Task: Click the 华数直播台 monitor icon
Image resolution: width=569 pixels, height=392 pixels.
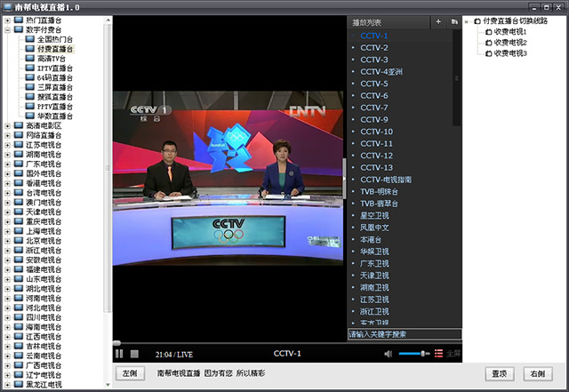Action: click(x=30, y=116)
